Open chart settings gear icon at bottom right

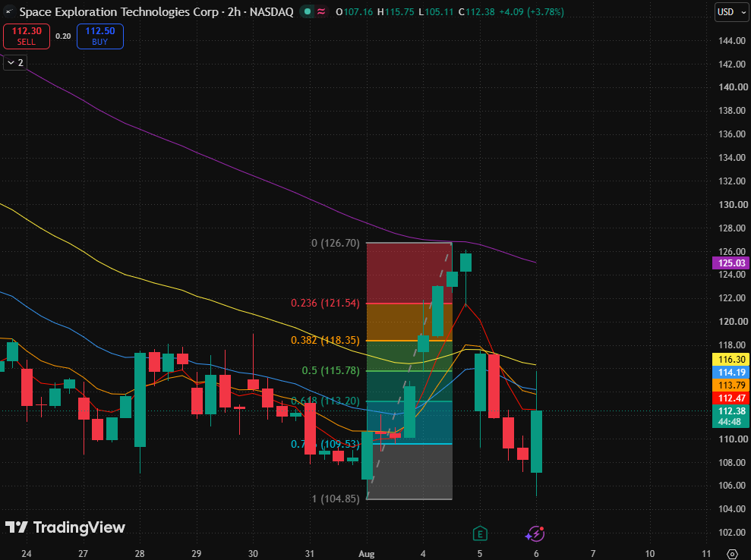click(732, 554)
